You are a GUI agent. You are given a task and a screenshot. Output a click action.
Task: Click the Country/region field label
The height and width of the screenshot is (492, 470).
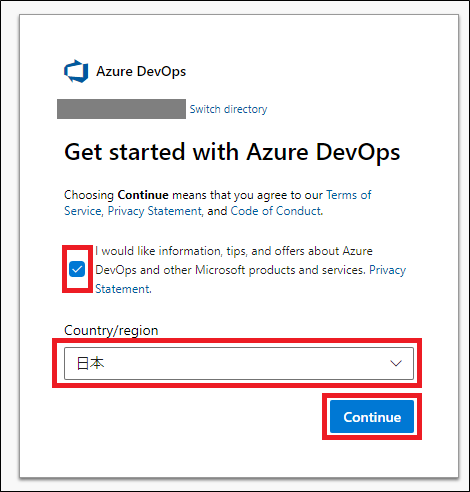[x=111, y=330]
